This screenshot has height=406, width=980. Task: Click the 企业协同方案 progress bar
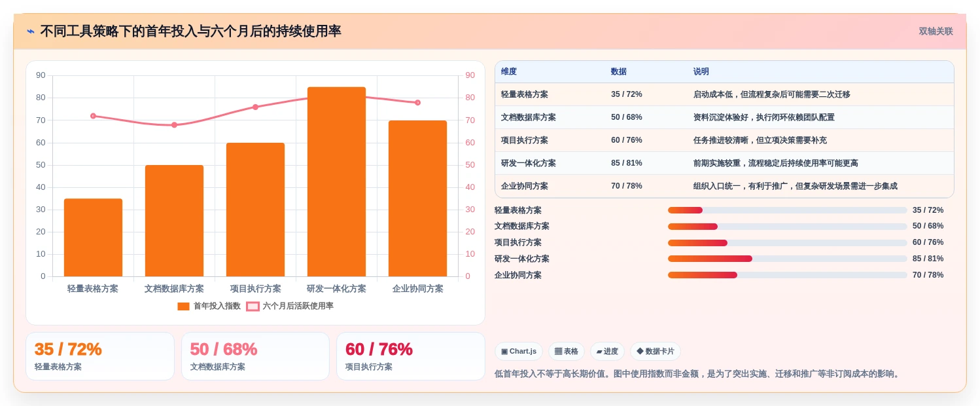787,275
